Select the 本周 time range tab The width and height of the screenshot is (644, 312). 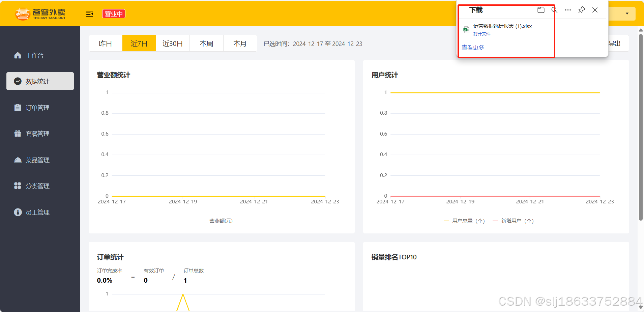click(206, 44)
